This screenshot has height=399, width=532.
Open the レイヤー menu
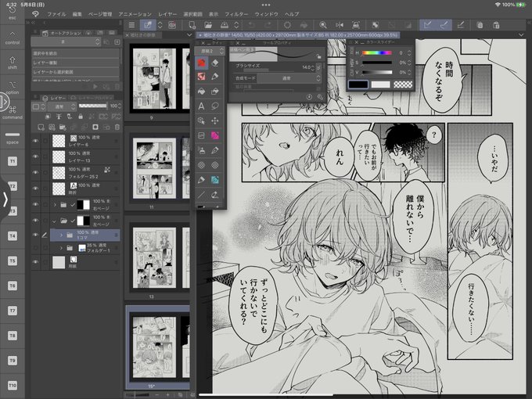coord(167,14)
